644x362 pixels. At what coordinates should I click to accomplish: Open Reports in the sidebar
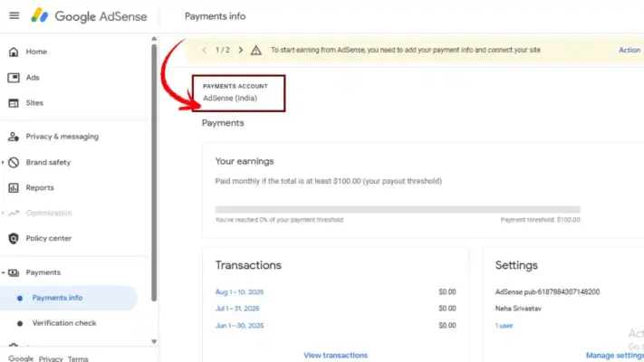click(40, 188)
